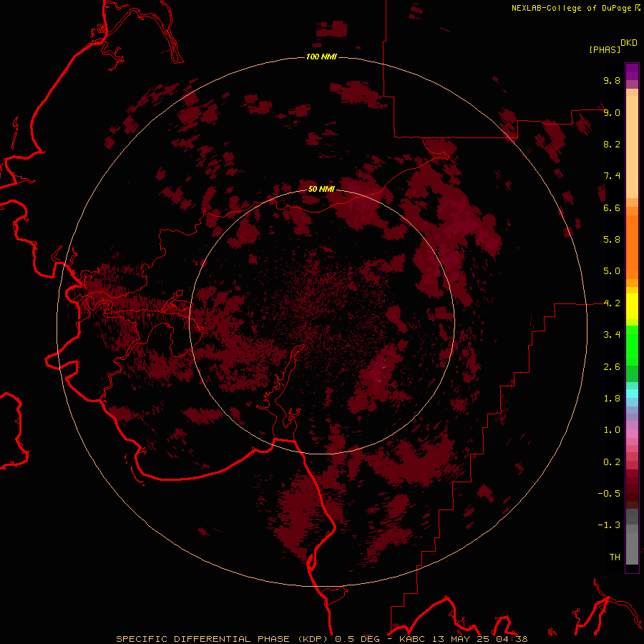The width and height of the screenshot is (644, 644).
Task: Click the 2.6 legend value
Action: (612, 367)
